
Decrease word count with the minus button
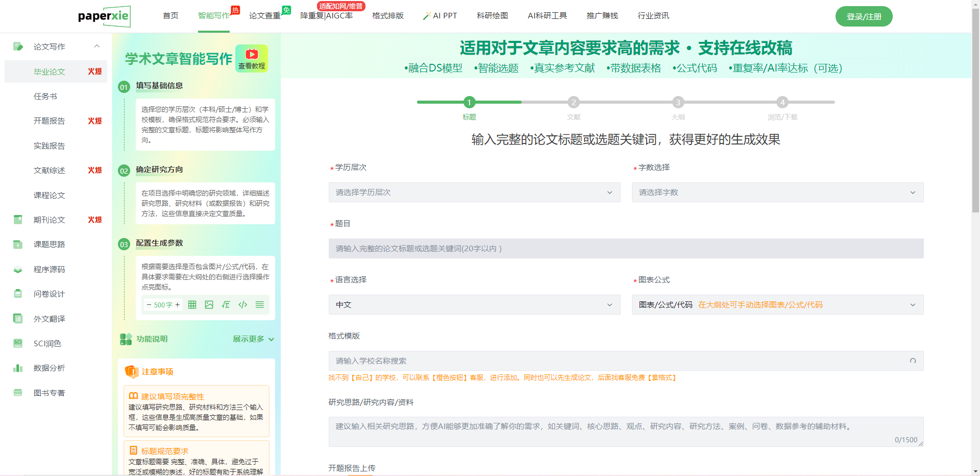point(149,305)
